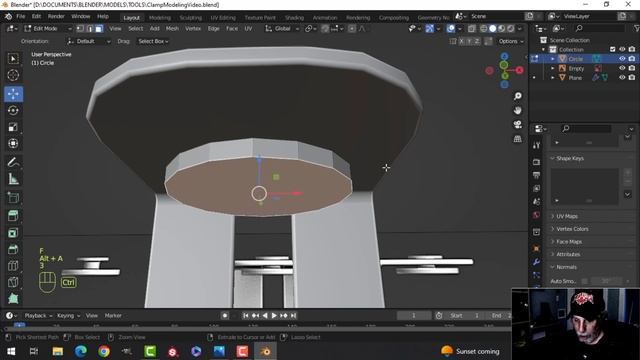Open the Default orientation dropdown
Screen dimensions: 640x360
tap(89, 41)
